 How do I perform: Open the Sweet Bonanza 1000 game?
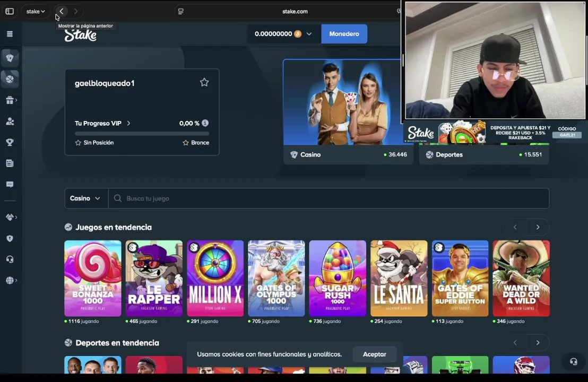point(93,278)
